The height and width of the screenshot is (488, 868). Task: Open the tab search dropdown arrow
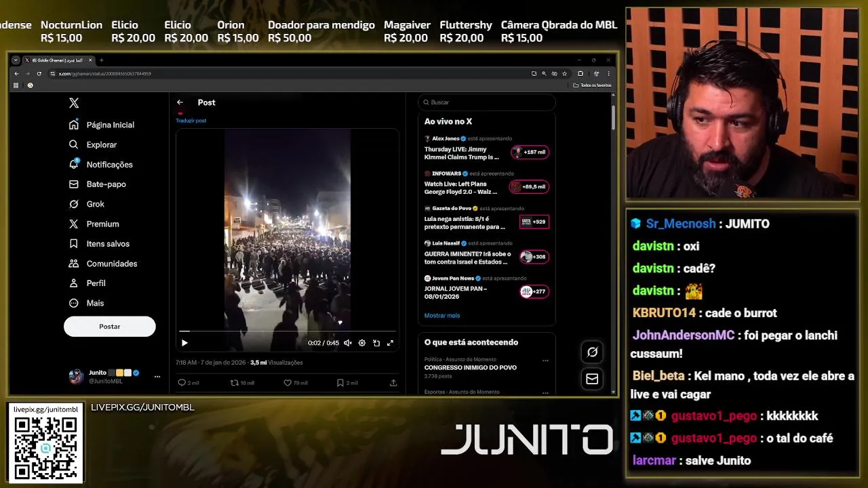pos(16,60)
